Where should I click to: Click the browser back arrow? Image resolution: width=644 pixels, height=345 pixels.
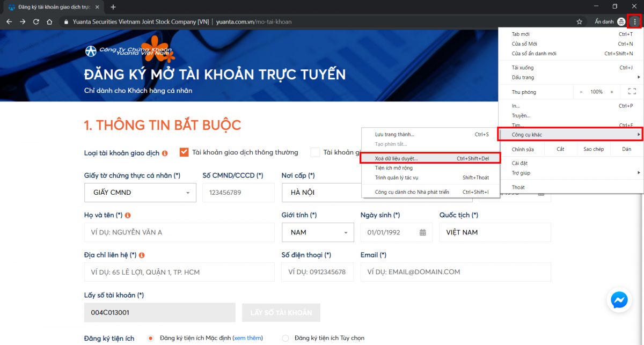point(9,22)
